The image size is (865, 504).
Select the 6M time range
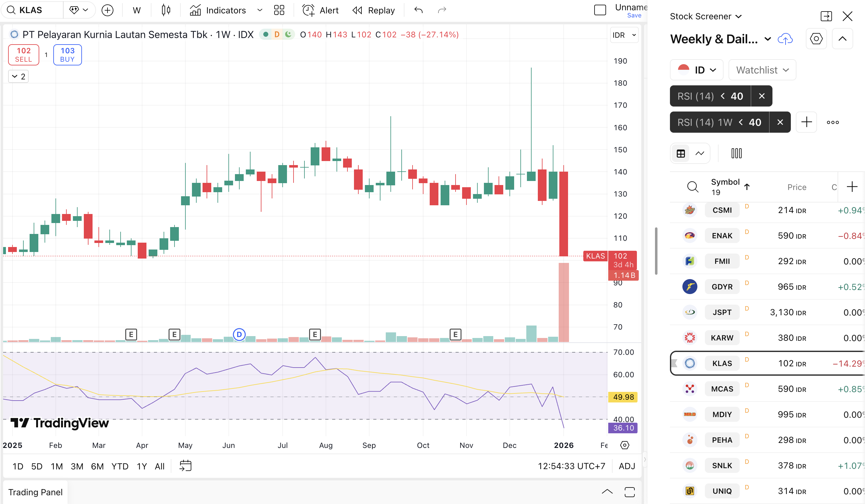pyautogui.click(x=97, y=466)
